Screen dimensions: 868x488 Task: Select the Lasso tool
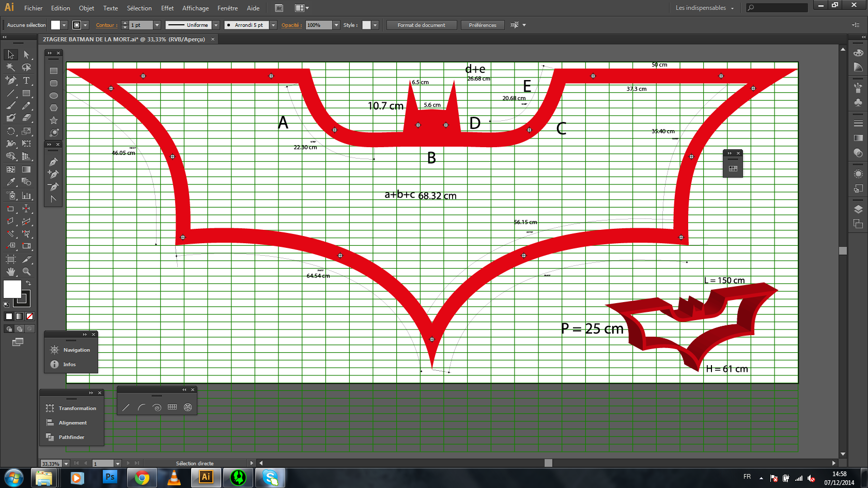click(26, 67)
